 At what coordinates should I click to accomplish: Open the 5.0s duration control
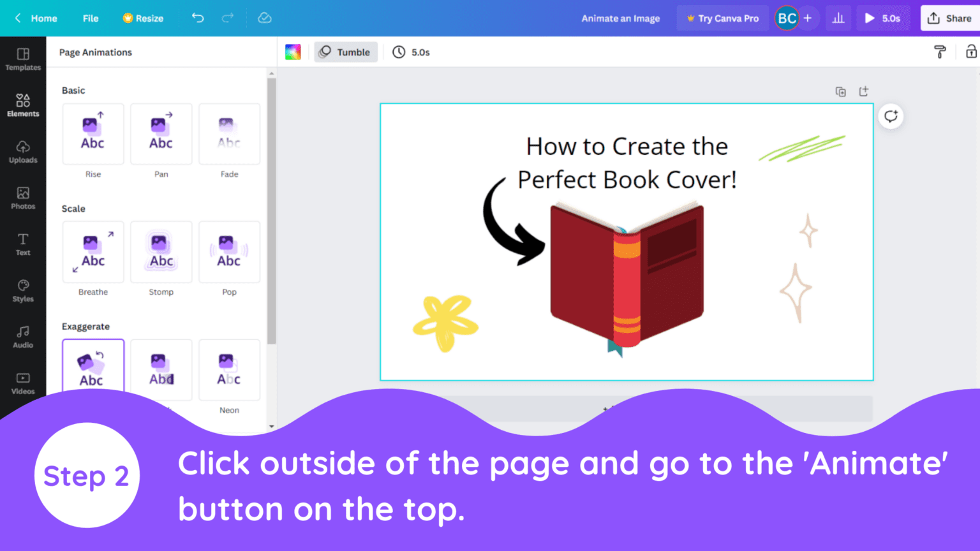(412, 52)
